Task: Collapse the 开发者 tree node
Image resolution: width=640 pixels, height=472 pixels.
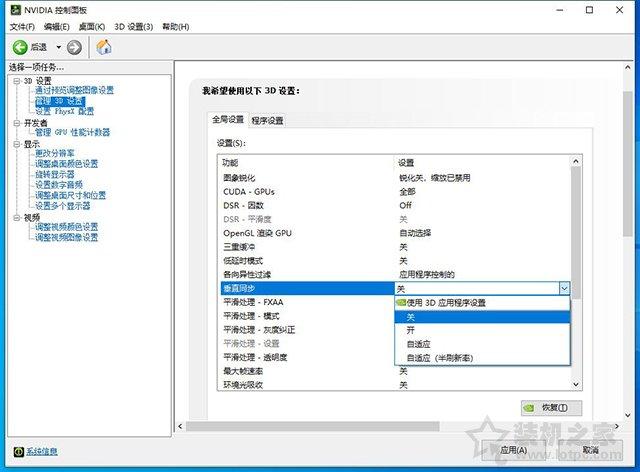Action: click(17, 122)
